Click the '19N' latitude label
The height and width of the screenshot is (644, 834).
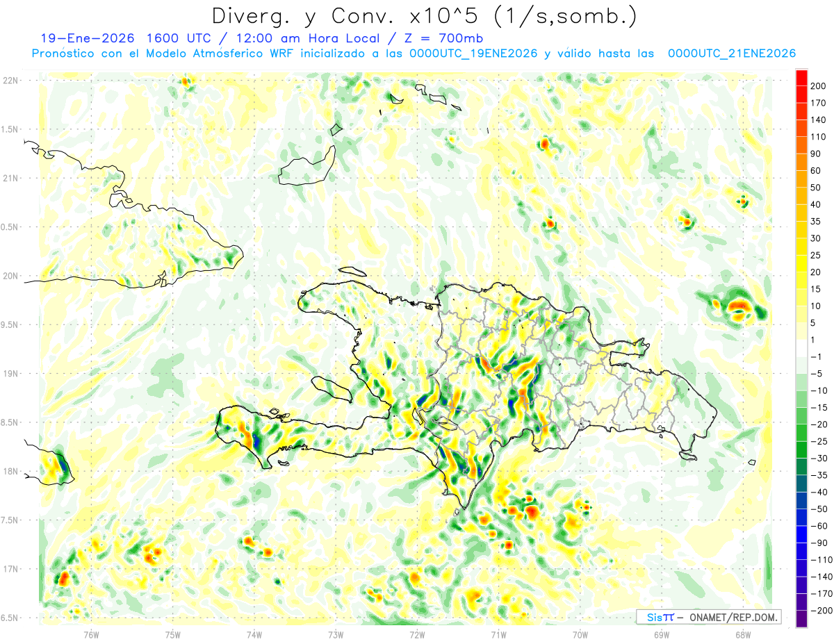10,374
